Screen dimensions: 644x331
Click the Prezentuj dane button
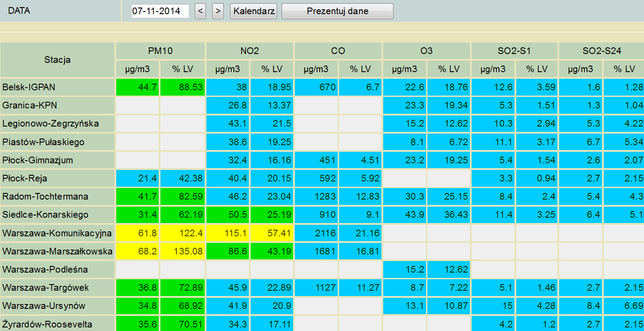pyautogui.click(x=337, y=11)
